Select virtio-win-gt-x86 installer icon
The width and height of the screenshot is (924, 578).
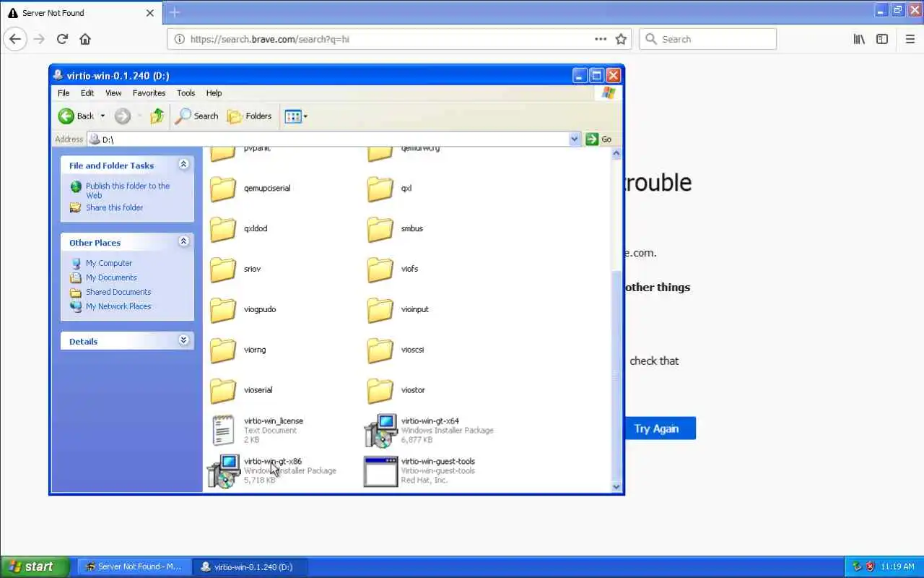[x=223, y=471]
